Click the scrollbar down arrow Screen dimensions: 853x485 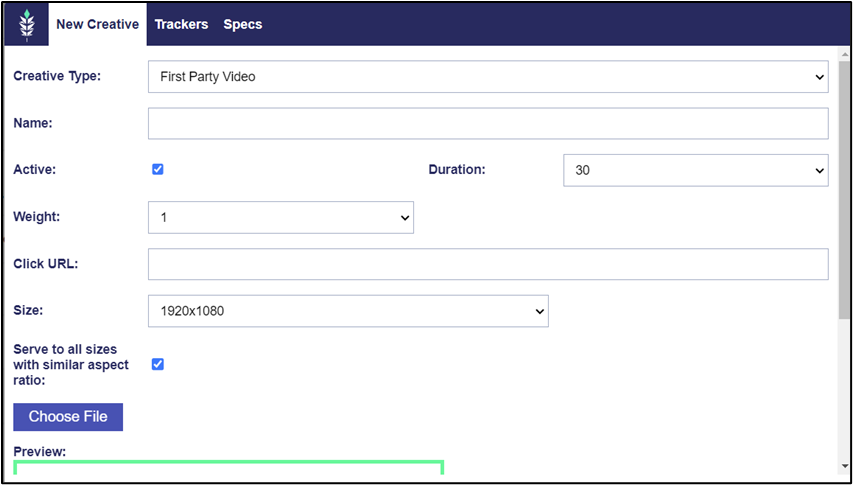(x=844, y=465)
